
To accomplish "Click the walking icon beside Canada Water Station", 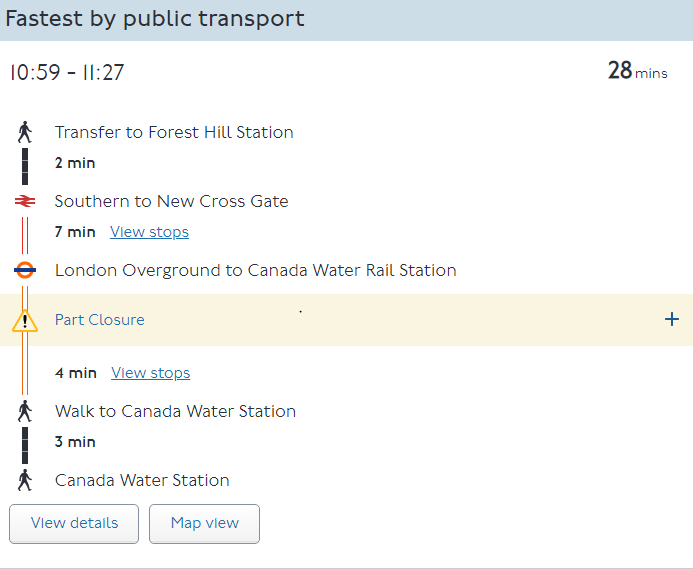I will pyautogui.click(x=25, y=480).
